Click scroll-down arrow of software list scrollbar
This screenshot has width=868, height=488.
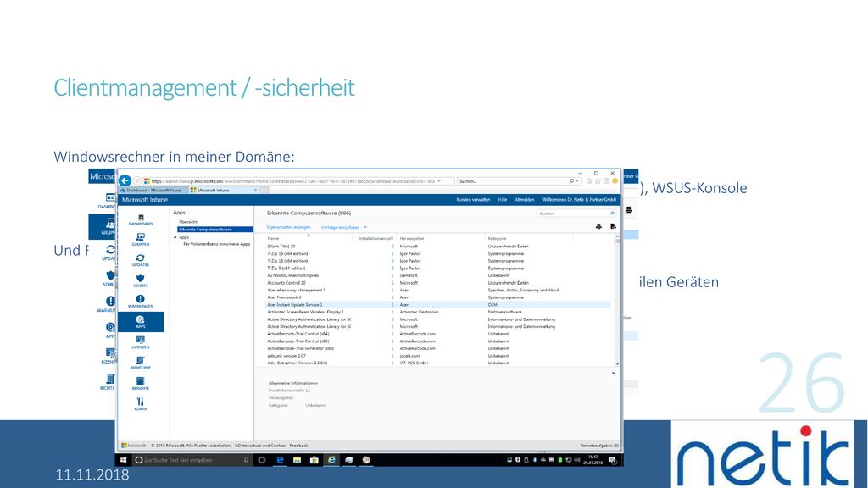[x=617, y=364]
